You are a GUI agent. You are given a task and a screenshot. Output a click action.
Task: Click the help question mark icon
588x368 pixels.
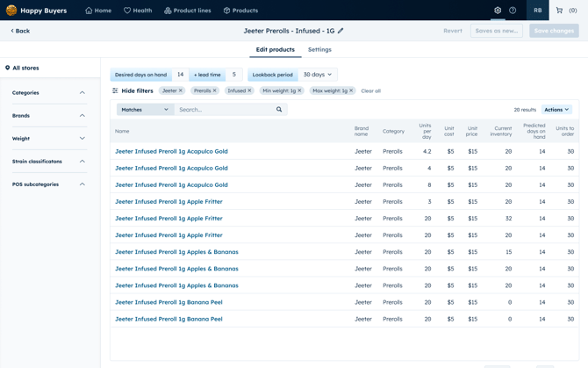513,11
